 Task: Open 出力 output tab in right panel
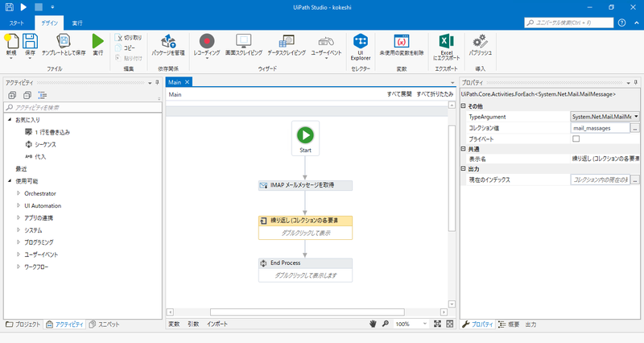(x=530, y=324)
